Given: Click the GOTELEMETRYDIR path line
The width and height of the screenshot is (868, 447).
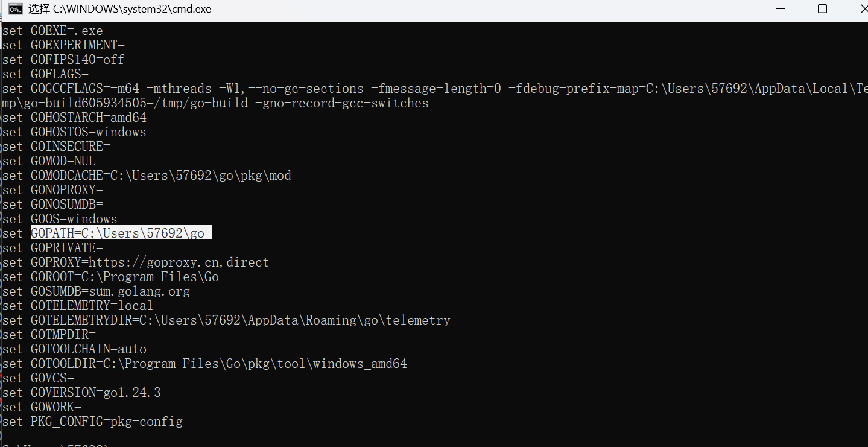Looking at the screenshot, I should [226, 320].
